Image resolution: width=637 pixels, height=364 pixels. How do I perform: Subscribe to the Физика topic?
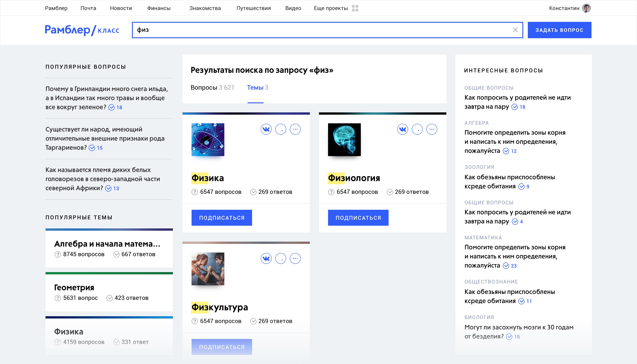click(222, 218)
